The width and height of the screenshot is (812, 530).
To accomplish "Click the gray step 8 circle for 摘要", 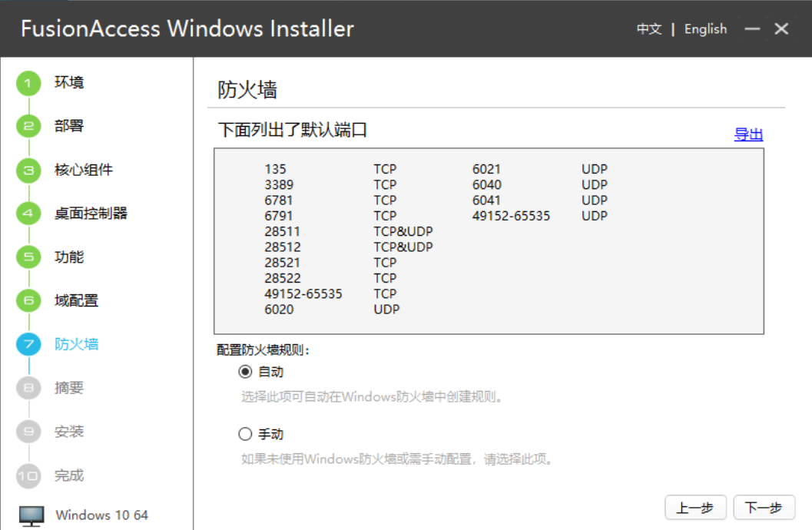I will (28, 388).
